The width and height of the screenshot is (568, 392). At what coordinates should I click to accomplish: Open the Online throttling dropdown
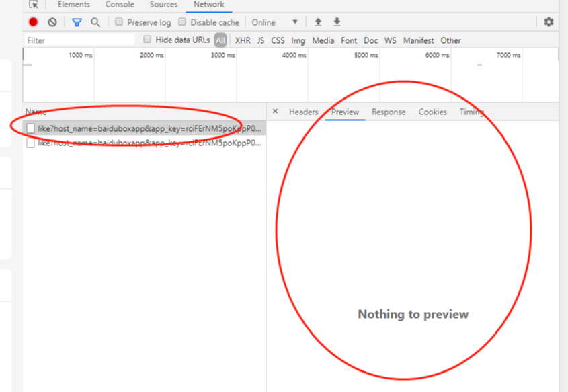[274, 22]
